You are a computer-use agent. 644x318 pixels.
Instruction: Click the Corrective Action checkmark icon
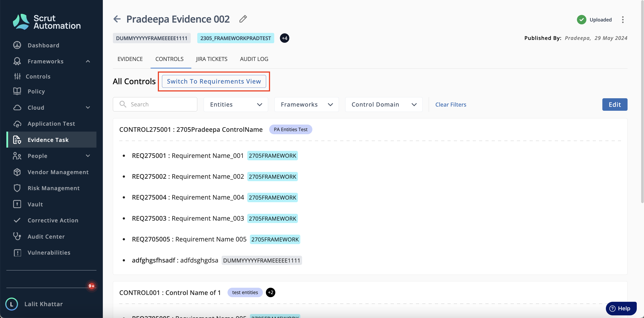pyautogui.click(x=17, y=220)
